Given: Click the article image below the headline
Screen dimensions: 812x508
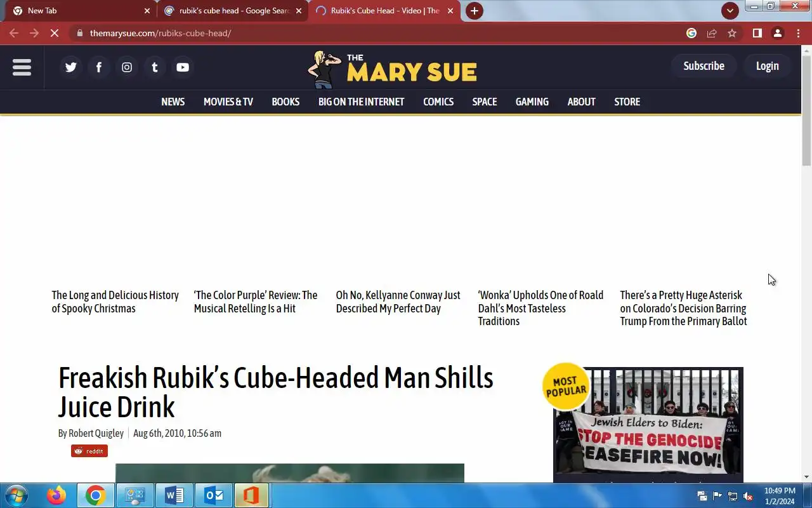Looking at the screenshot, I should pos(290,473).
